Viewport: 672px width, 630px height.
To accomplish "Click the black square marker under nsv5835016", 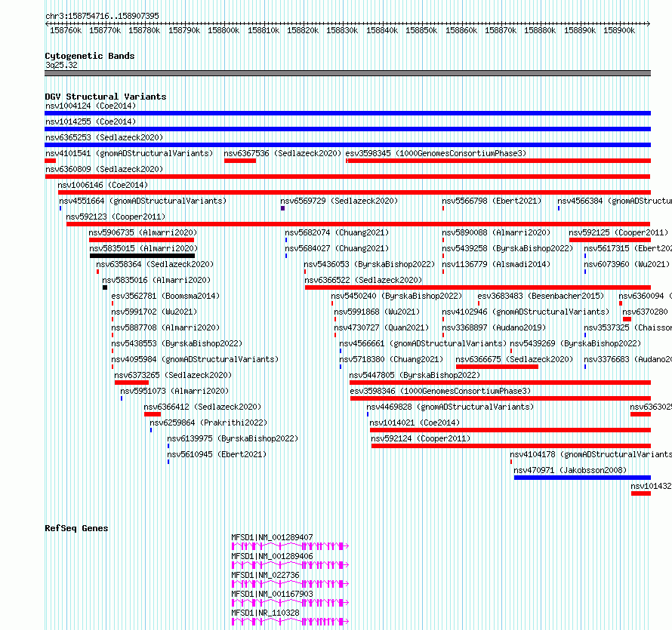I will pos(105,287).
